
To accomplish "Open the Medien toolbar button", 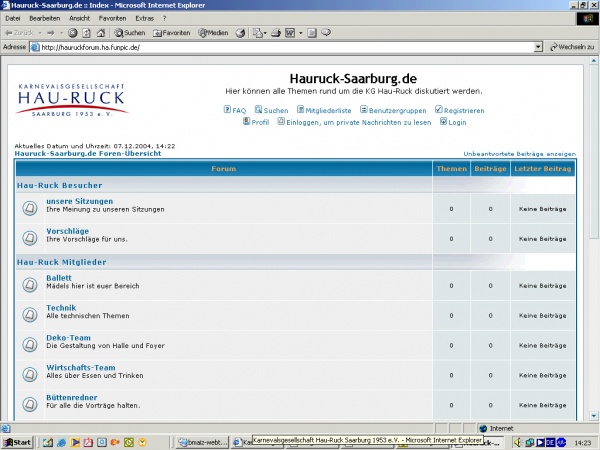I will click(x=213, y=33).
